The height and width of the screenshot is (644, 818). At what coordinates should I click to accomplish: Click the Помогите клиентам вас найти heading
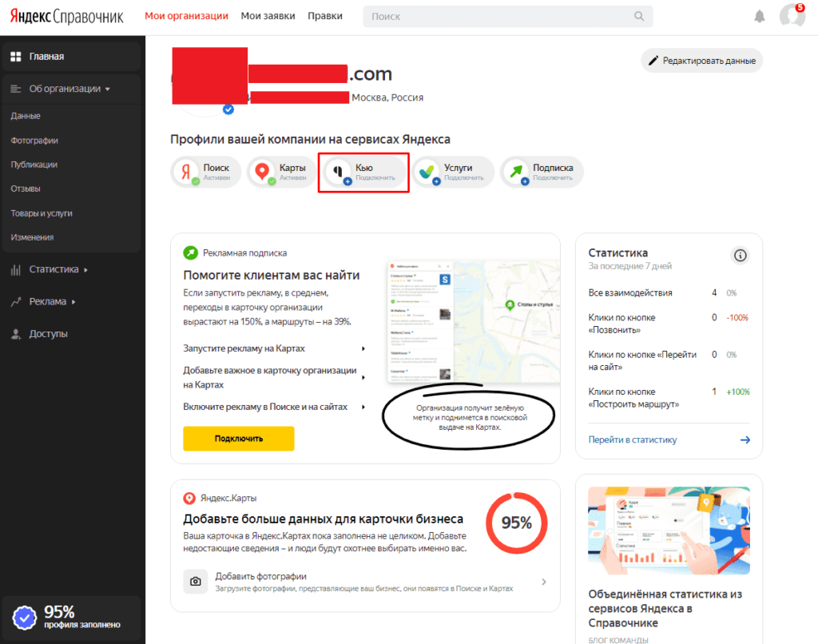pyautogui.click(x=272, y=275)
